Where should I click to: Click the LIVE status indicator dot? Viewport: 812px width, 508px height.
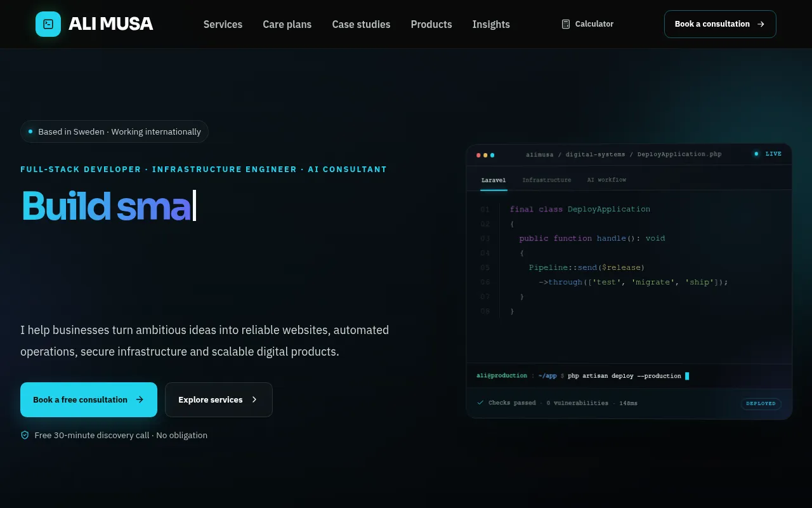pos(756,154)
